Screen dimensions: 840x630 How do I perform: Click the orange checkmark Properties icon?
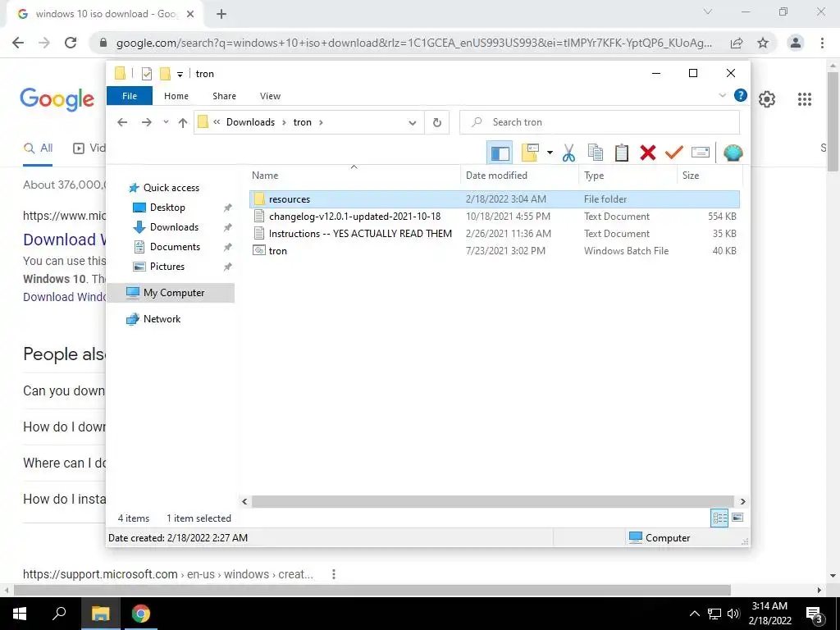pyautogui.click(x=674, y=153)
